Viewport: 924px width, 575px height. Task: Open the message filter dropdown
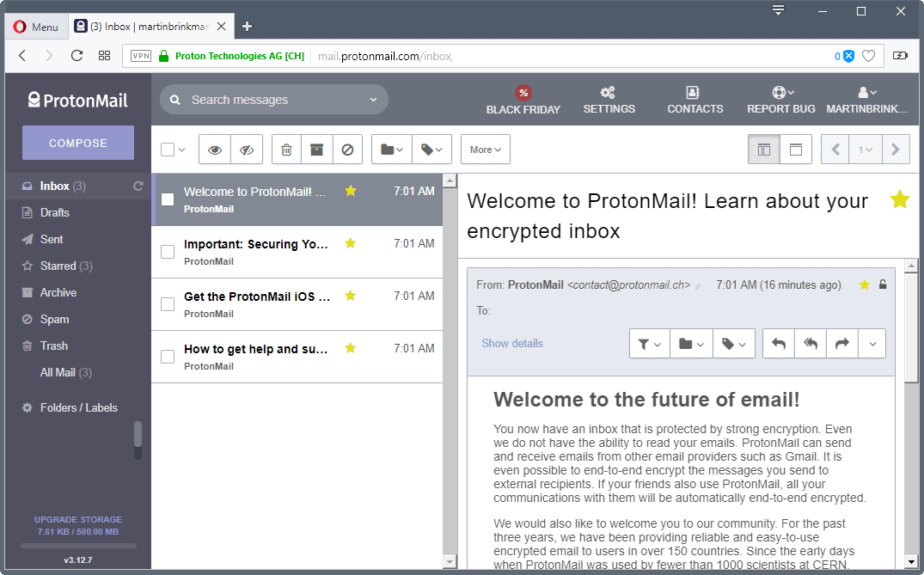pyautogui.click(x=650, y=344)
